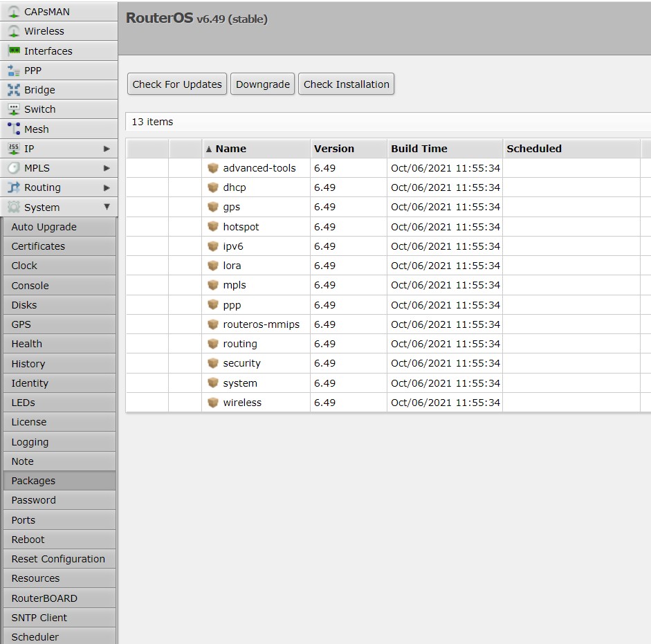Click the Mesh menu icon
The image size is (651, 644).
click(14, 129)
